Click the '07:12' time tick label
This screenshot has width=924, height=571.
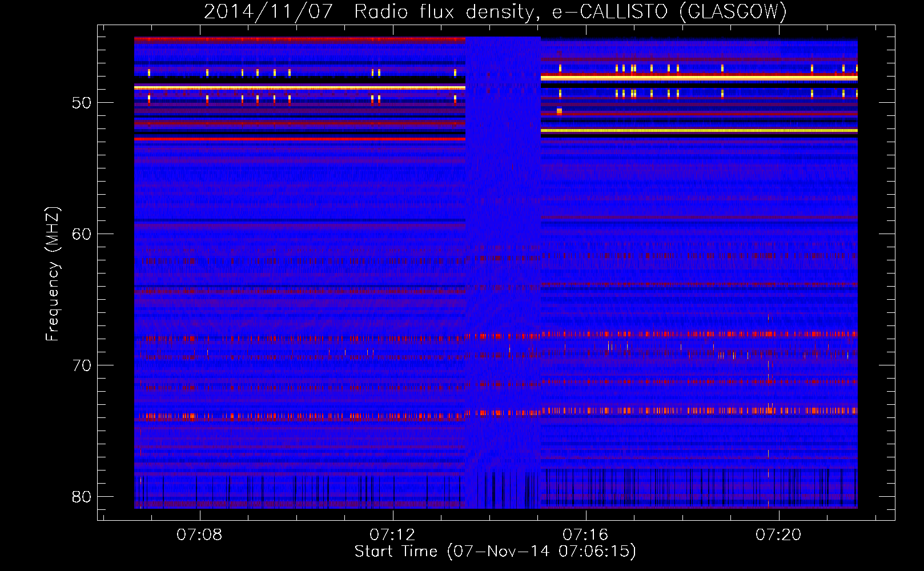(392, 535)
